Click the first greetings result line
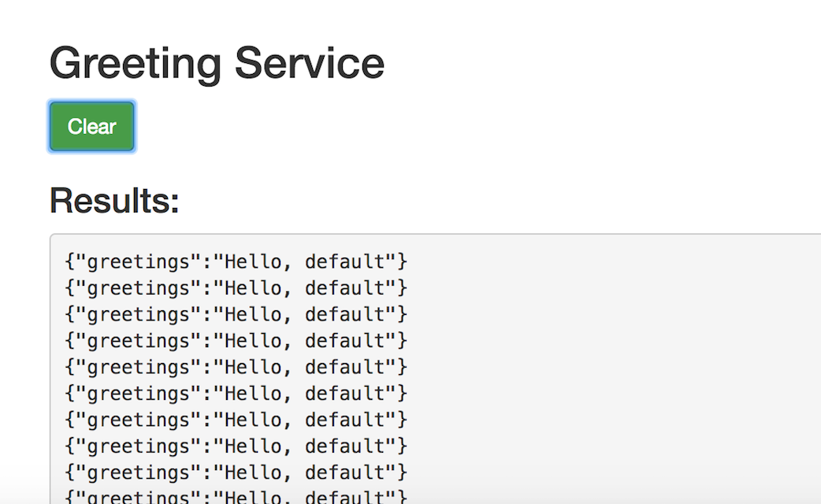This screenshot has height=504, width=821. point(236,261)
